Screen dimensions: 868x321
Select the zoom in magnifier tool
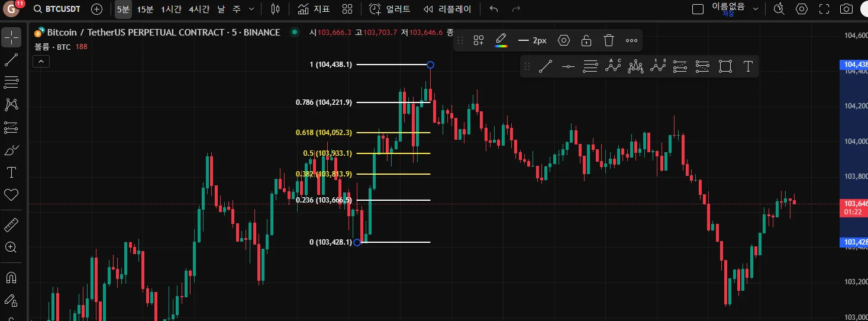[11, 248]
